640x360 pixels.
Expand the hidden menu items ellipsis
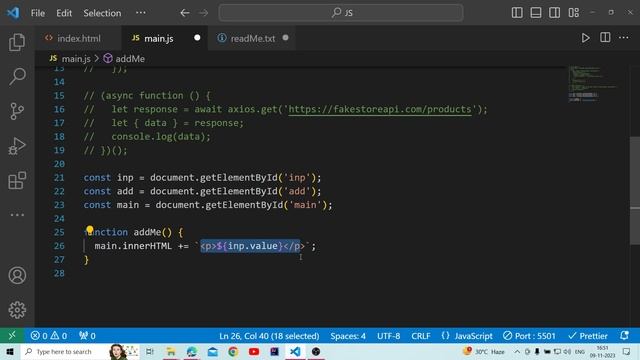[x=141, y=13]
